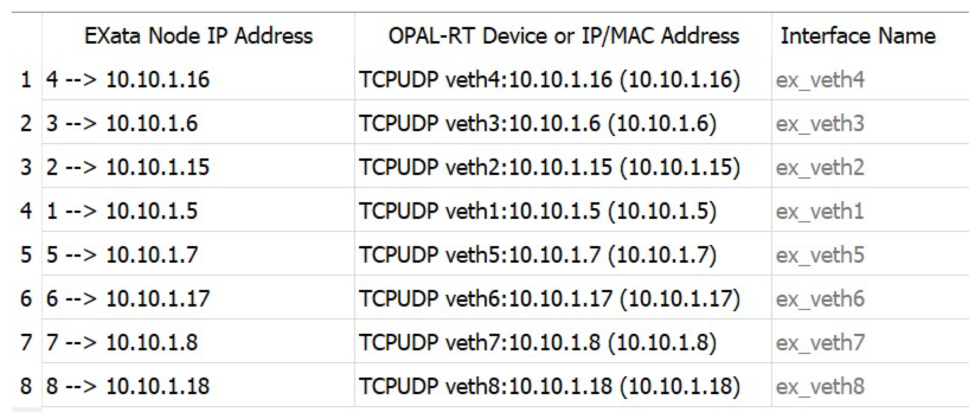Click the ex_veth7 interface name cell
The image size is (980, 417).
click(x=820, y=342)
